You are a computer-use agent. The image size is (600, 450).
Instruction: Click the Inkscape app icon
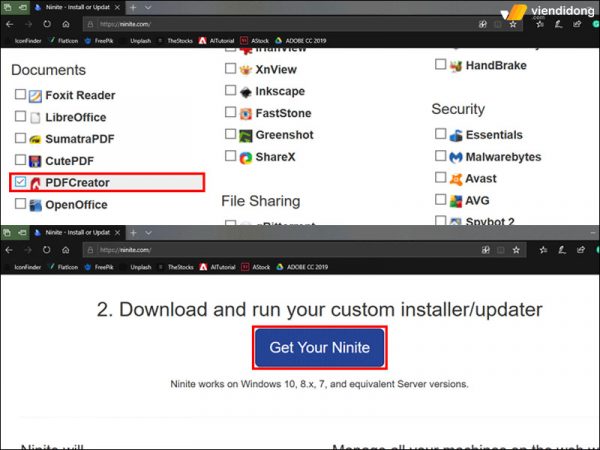[x=245, y=92]
